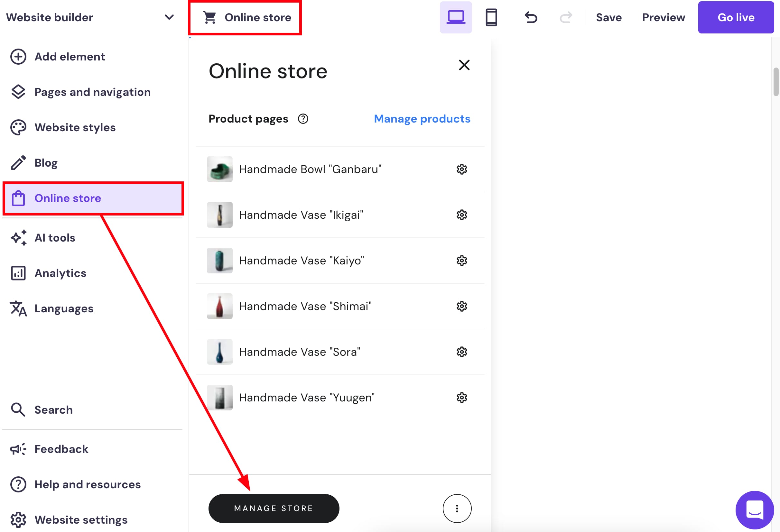
Task: Close the Online store panel
Action: click(x=464, y=65)
